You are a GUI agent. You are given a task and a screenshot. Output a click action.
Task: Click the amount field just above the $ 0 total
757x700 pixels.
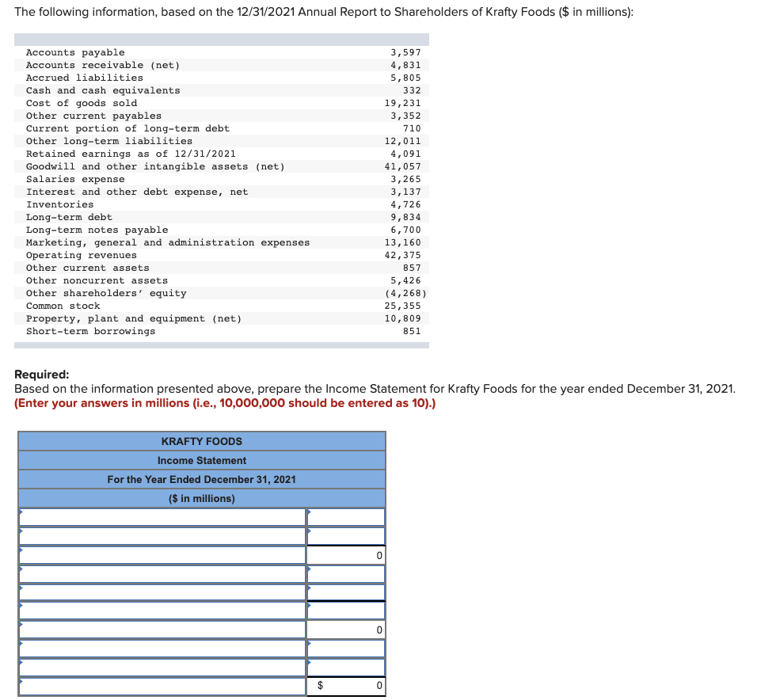click(346, 667)
